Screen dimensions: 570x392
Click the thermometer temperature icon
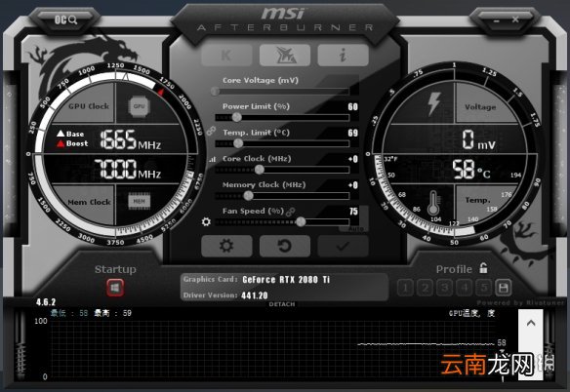(x=433, y=203)
